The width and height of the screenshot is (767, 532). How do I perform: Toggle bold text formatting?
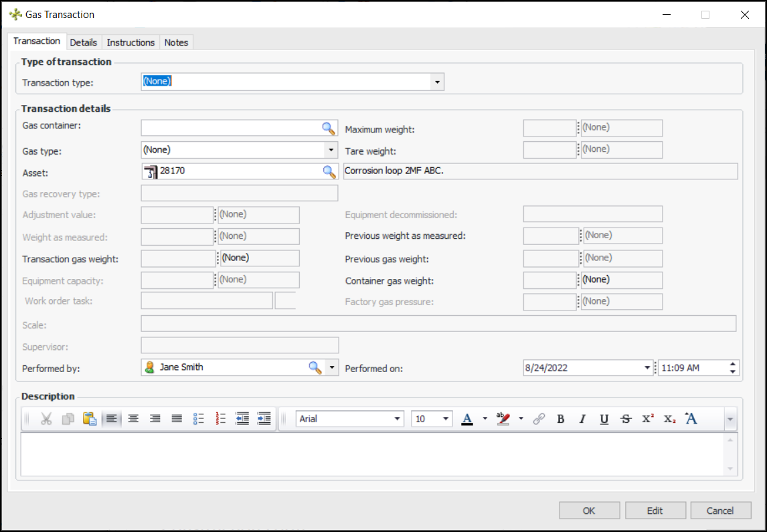click(561, 419)
